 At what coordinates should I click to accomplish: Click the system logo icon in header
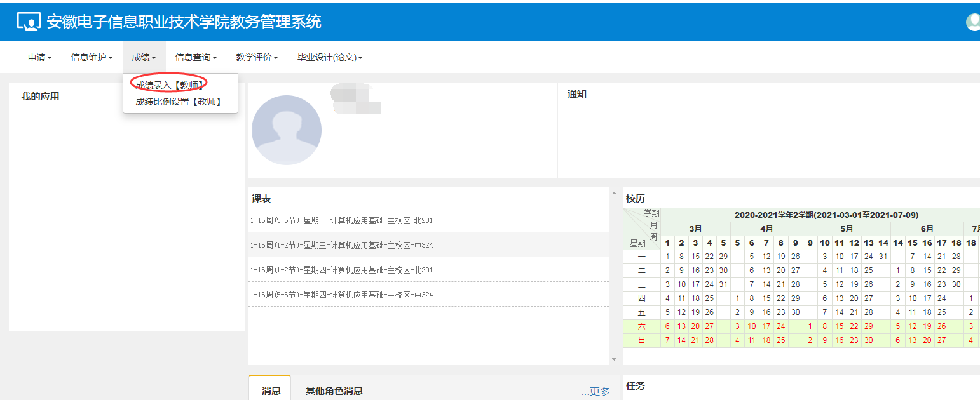(x=28, y=22)
